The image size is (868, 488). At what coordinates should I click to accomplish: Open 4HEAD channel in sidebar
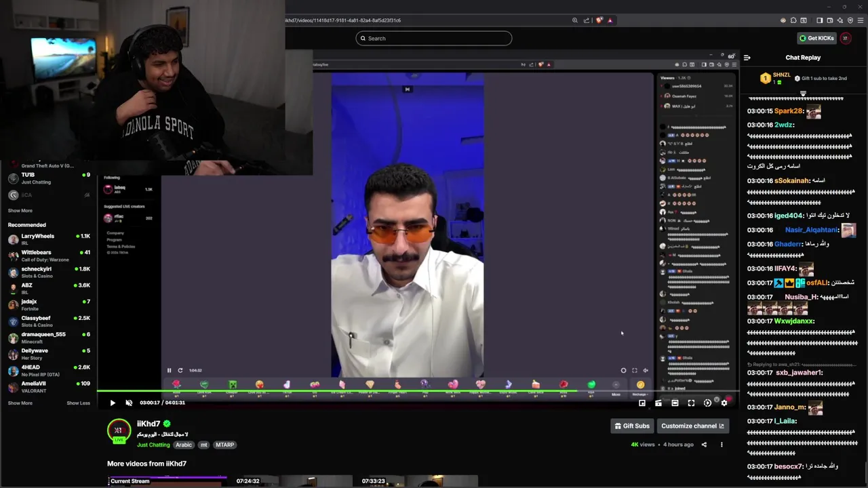pos(49,370)
